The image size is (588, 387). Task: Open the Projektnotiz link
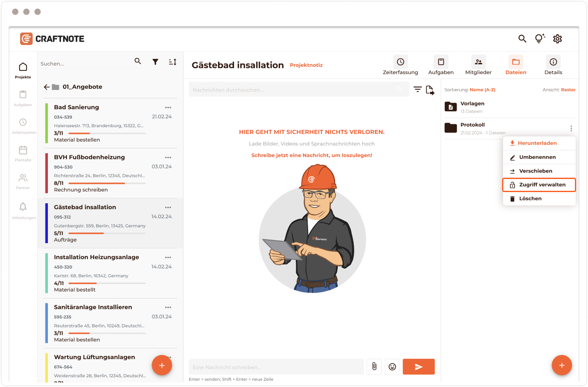tap(306, 65)
